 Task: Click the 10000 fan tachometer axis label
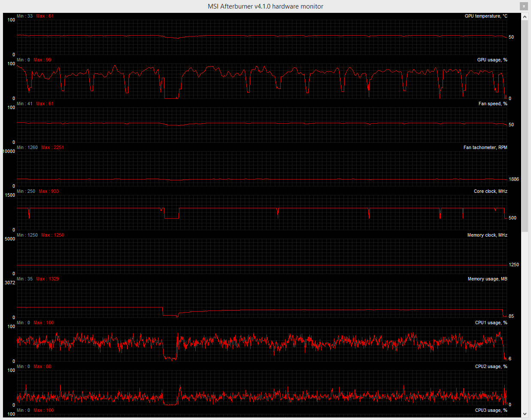click(x=9, y=151)
